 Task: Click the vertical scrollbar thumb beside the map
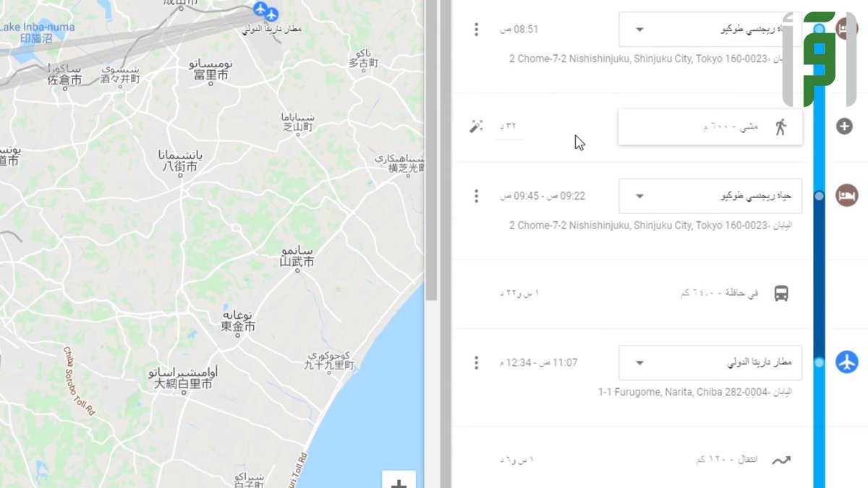pyautogui.click(x=431, y=150)
